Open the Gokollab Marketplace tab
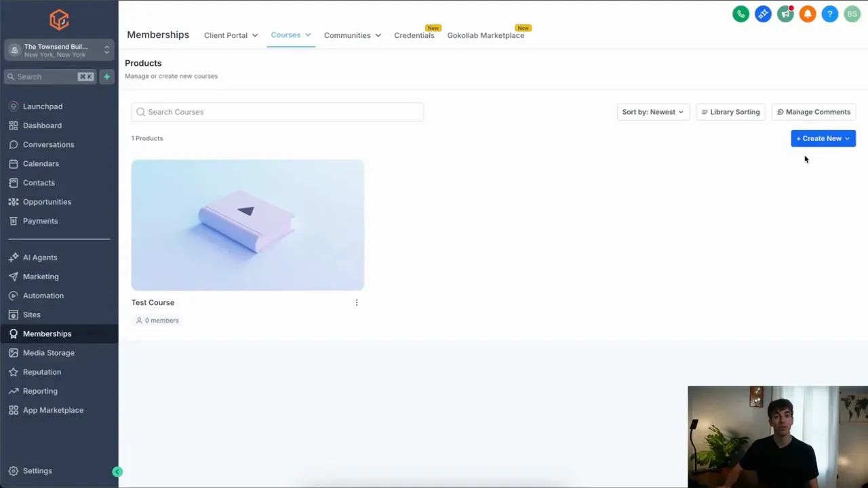Image resolution: width=868 pixels, height=488 pixels. 486,35
